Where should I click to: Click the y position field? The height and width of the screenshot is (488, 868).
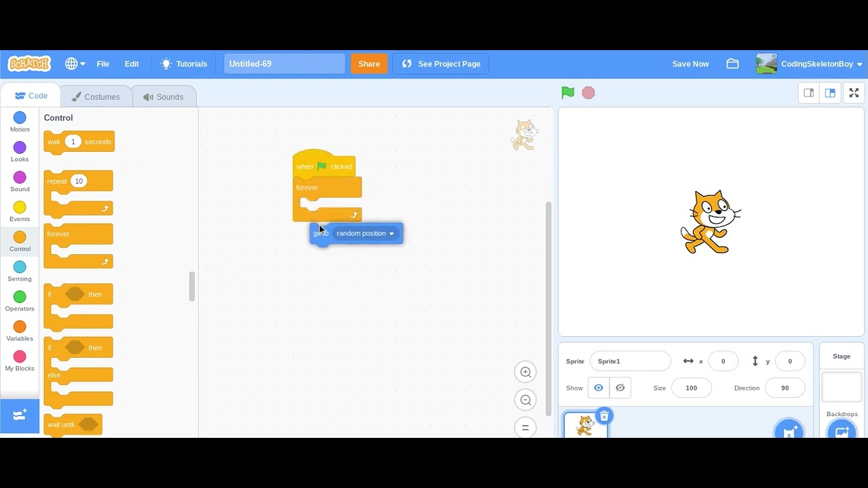(789, 361)
